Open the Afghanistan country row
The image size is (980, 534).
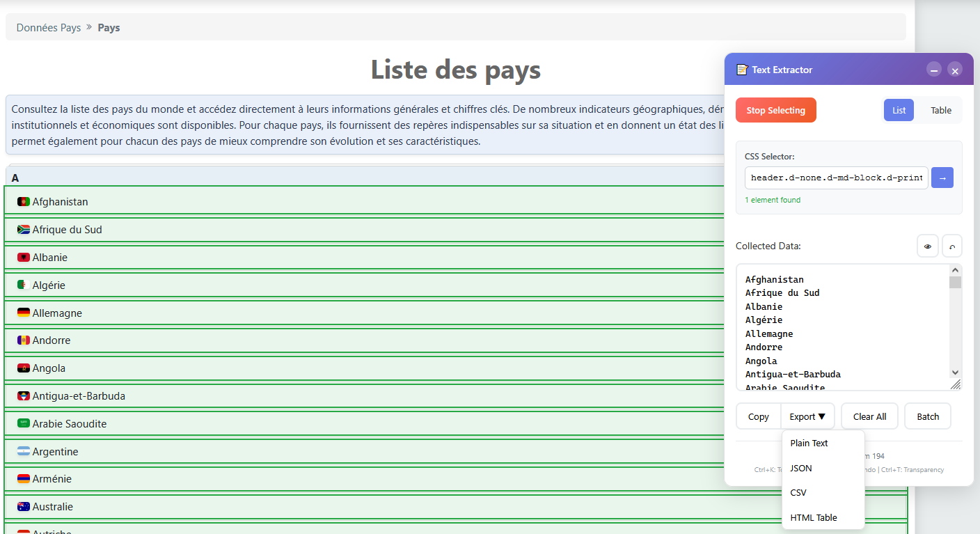click(x=456, y=201)
